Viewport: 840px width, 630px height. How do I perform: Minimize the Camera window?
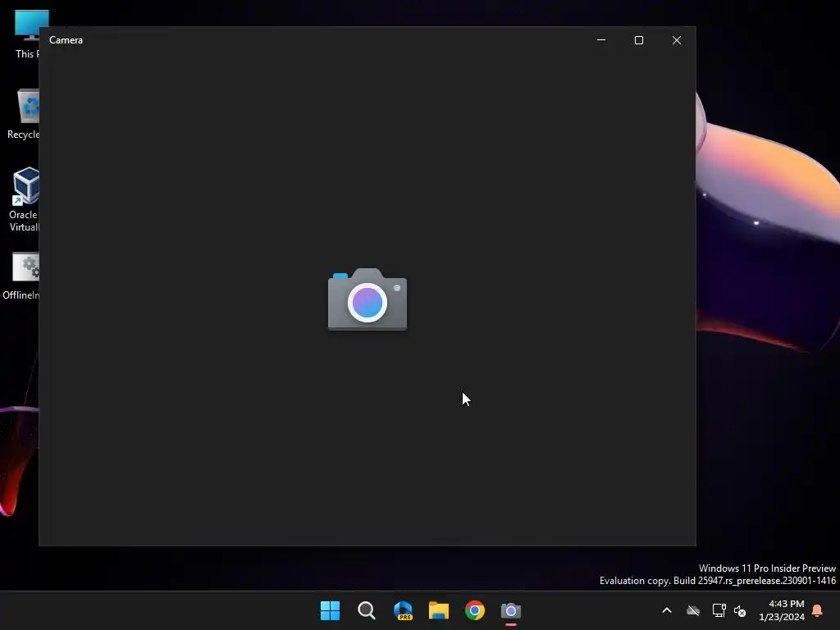click(x=601, y=40)
